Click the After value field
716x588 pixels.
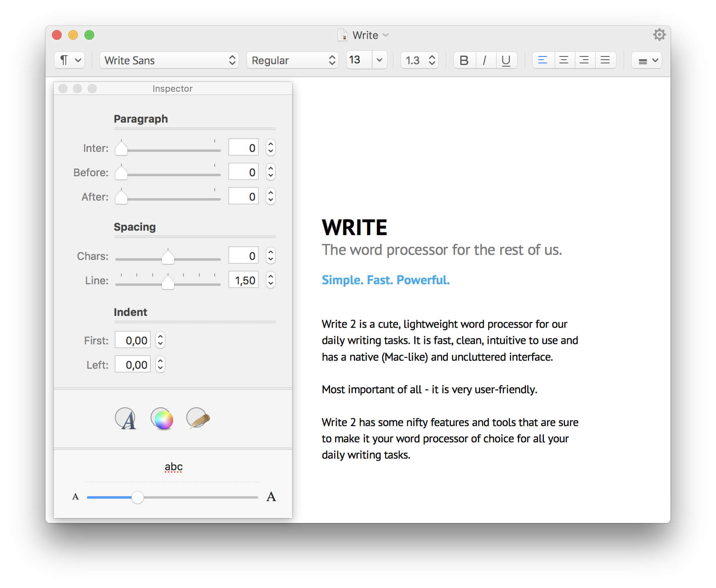click(244, 196)
